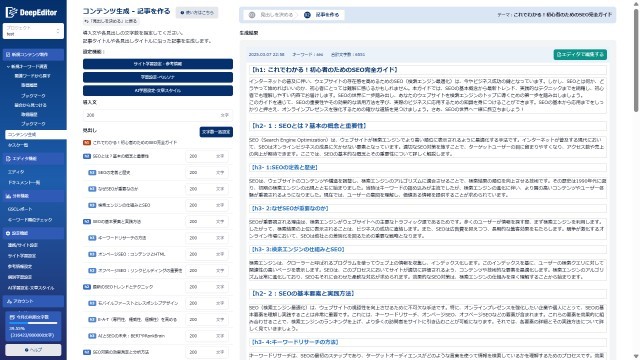Click the character count field for SEOとは？基本の概念と重要性

(x=207, y=156)
